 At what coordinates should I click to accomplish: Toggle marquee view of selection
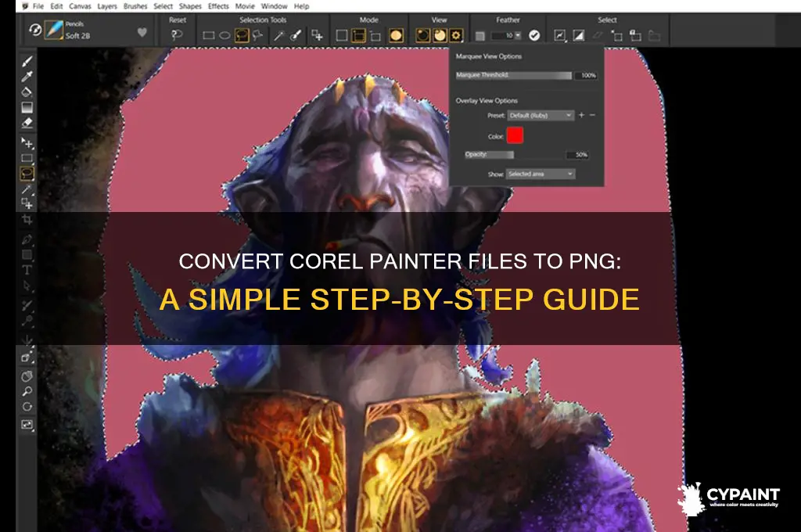pyautogui.click(x=423, y=35)
